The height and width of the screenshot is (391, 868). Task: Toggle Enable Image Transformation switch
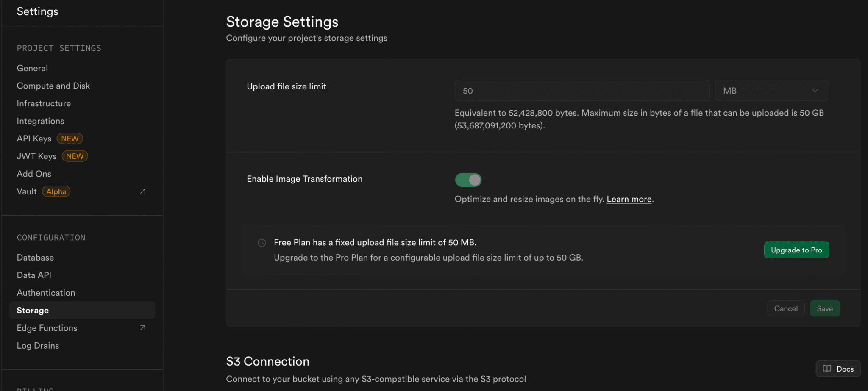click(468, 180)
